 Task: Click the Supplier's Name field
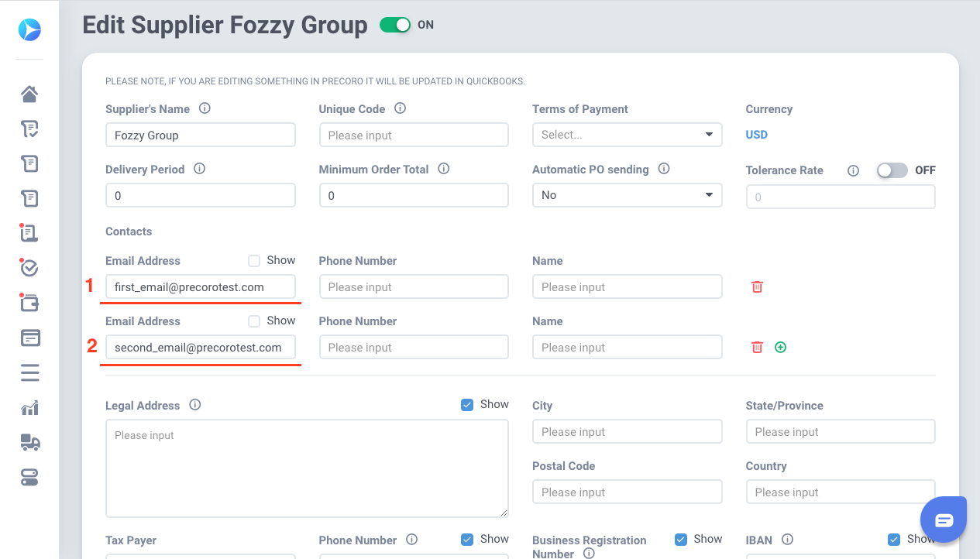pyautogui.click(x=200, y=135)
